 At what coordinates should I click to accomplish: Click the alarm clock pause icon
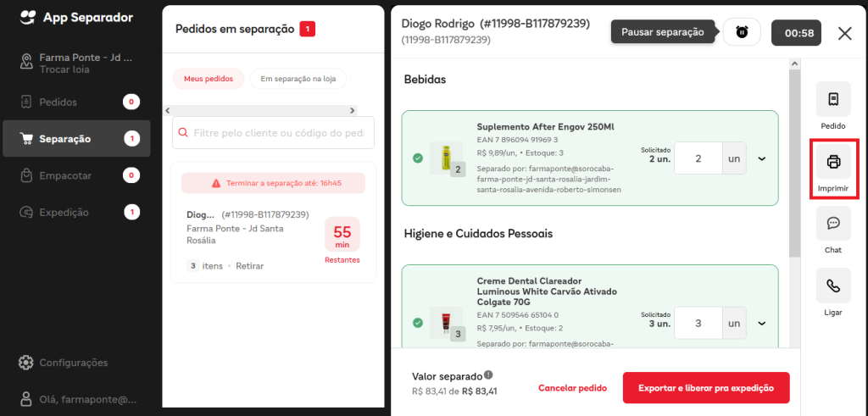click(x=742, y=32)
